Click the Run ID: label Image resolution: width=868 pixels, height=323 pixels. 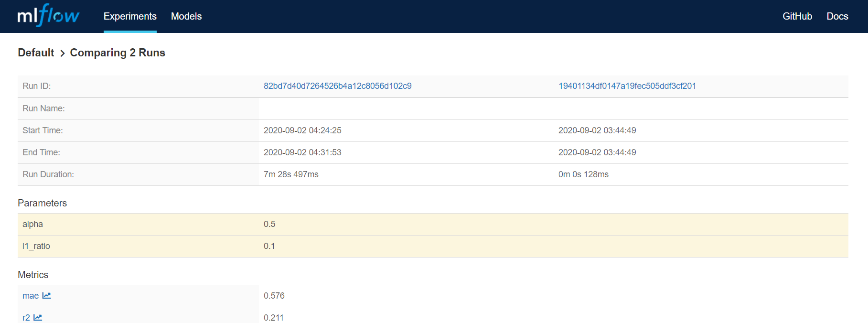coord(37,86)
